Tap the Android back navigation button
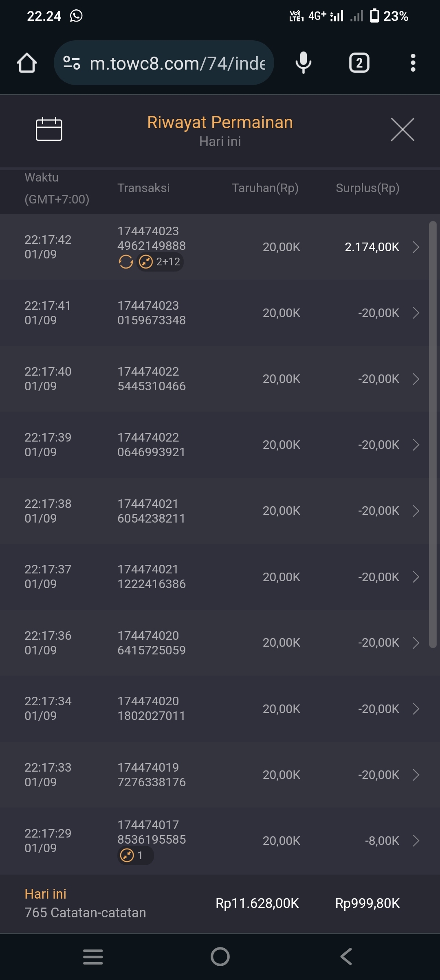Viewport: 440px width, 980px height. click(x=346, y=956)
